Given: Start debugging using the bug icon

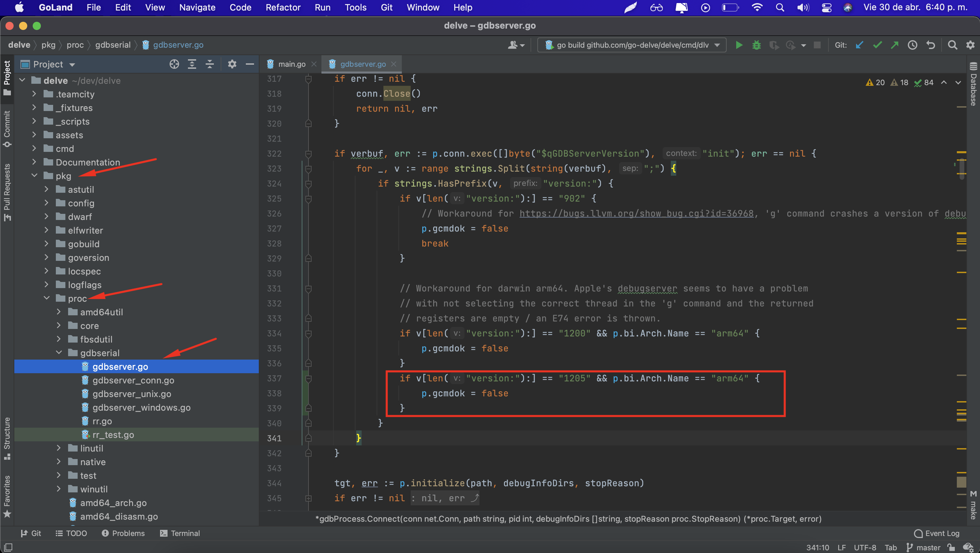Looking at the screenshot, I should point(756,45).
